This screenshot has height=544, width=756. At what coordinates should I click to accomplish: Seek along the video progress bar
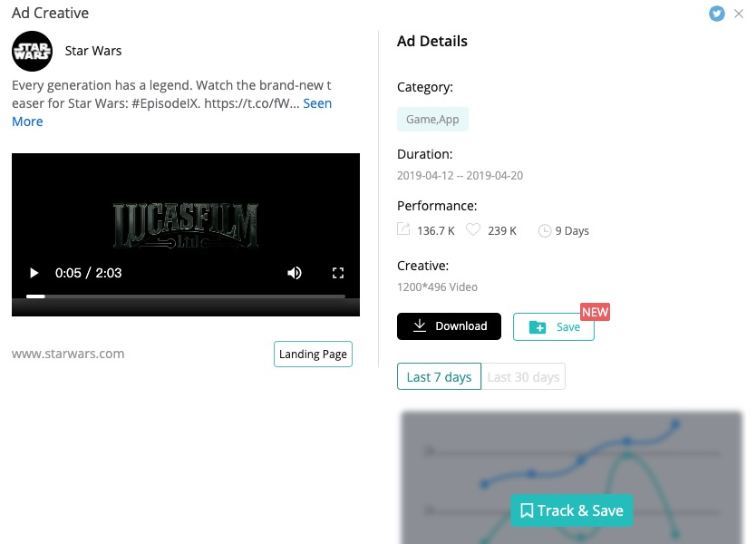tap(186, 296)
